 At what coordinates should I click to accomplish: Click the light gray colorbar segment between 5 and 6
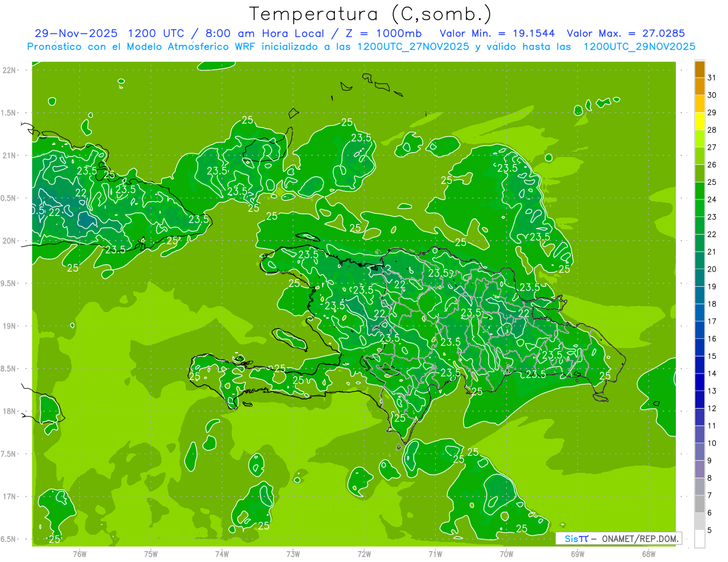click(699, 522)
